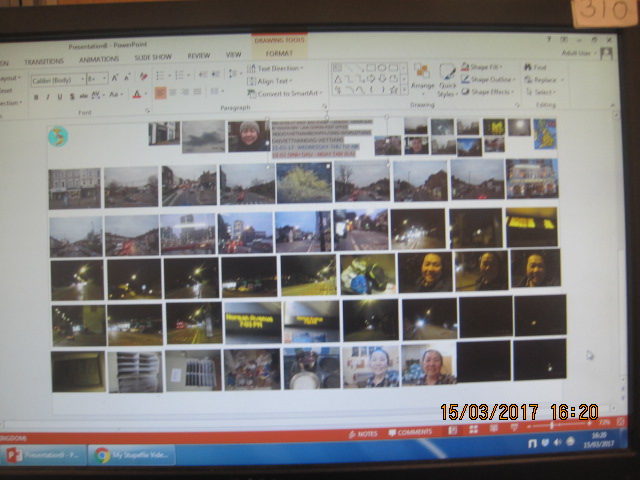
Task: Click Notes button in status bar
Action: 363,433
